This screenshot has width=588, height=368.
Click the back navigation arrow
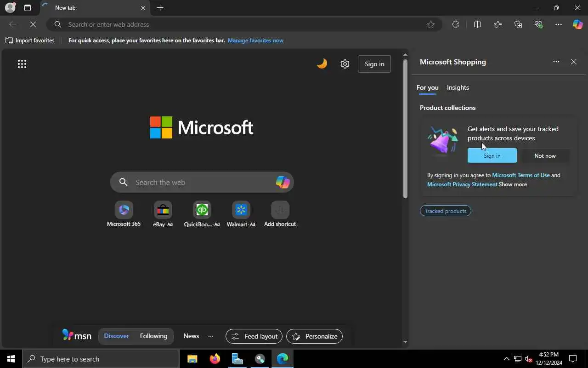click(13, 24)
